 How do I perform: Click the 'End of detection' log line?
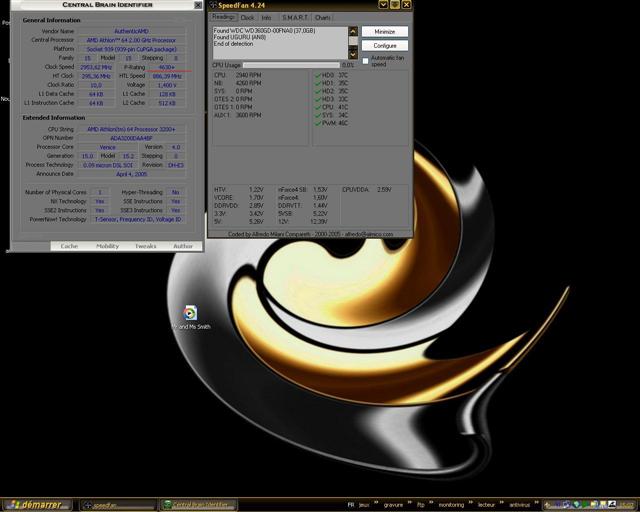(233, 44)
